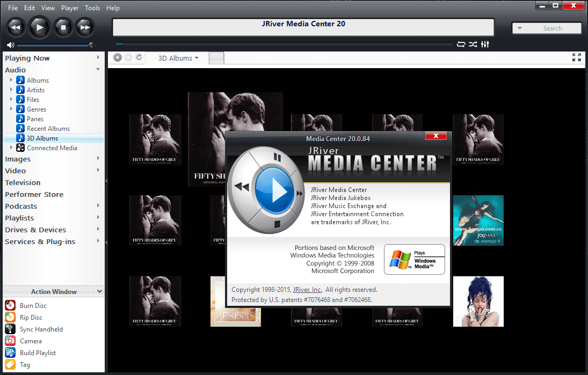Viewport: 588px width, 375px height.
Task: Skip ahead with the Next track button
Action: (x=85, y=27)
